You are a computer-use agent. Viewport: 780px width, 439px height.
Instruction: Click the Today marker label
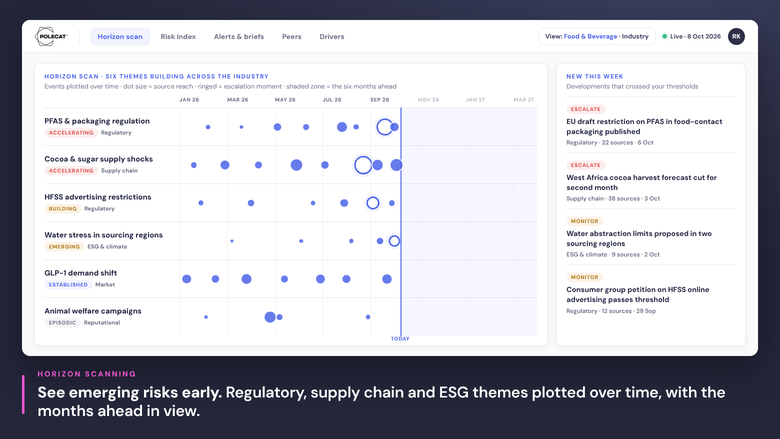pyautogui.click(x=400, y=339)
